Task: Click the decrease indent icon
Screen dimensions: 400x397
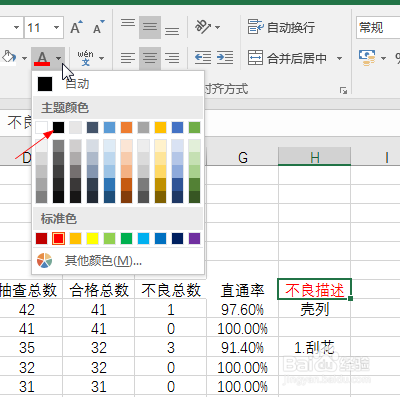Action: [203, 58]
